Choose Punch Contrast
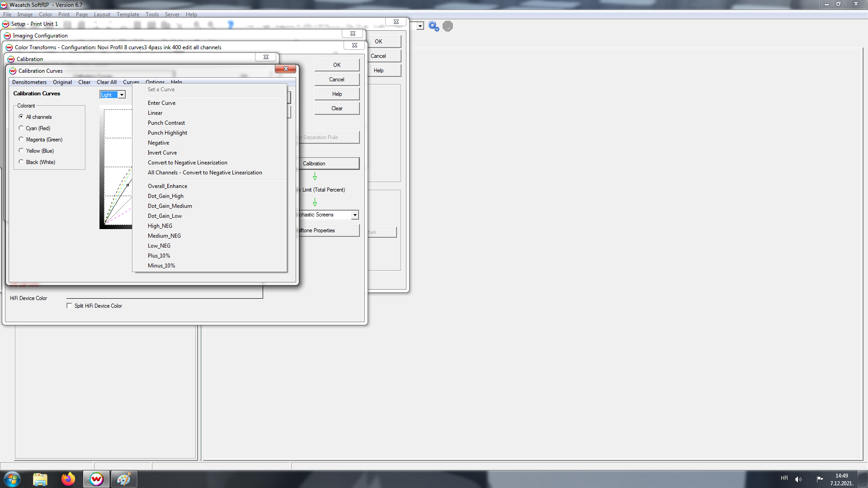This screenshot has height=488, width=868. (210, 123)
